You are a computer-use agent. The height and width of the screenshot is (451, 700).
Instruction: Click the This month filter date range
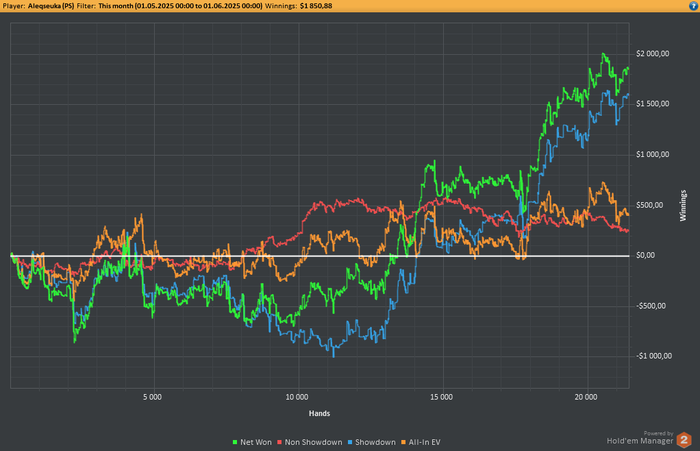click(180, 6)
